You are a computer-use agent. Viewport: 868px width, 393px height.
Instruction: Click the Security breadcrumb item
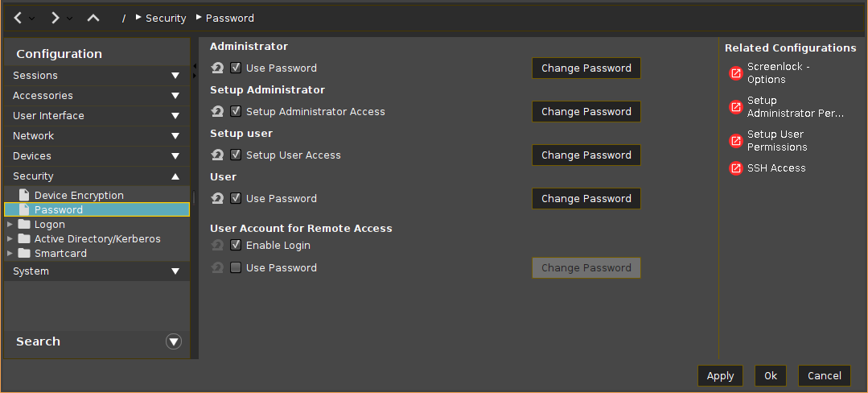tap(166, 18)
